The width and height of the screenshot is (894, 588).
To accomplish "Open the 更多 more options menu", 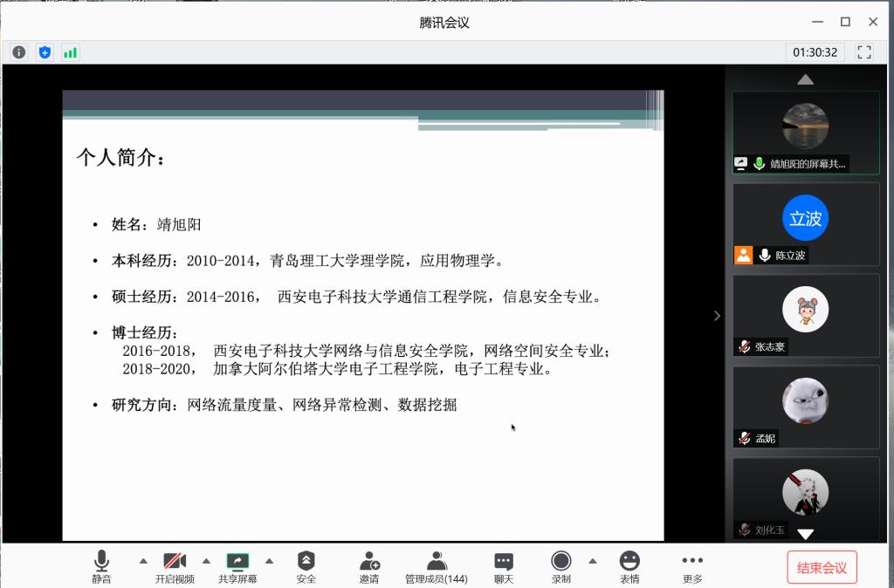I will tap(692, 566).
